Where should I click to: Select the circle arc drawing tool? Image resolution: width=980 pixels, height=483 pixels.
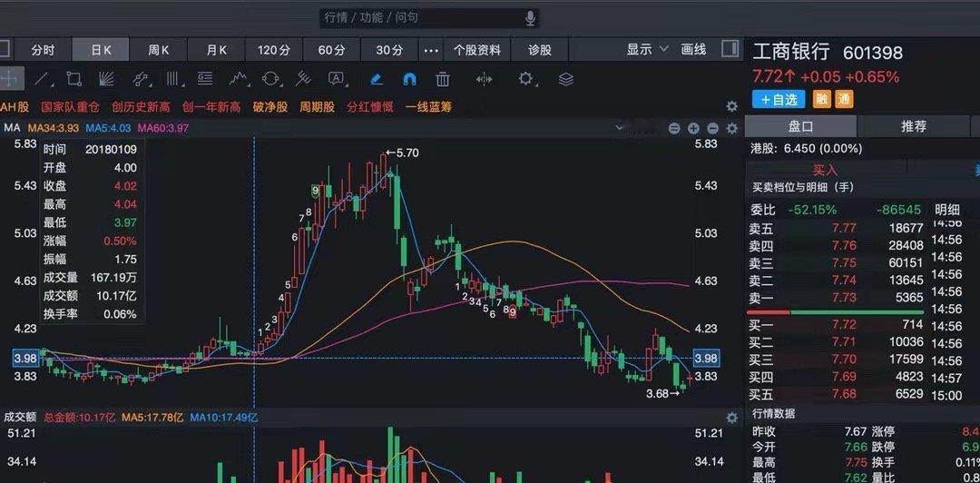(x=270, y=79)
